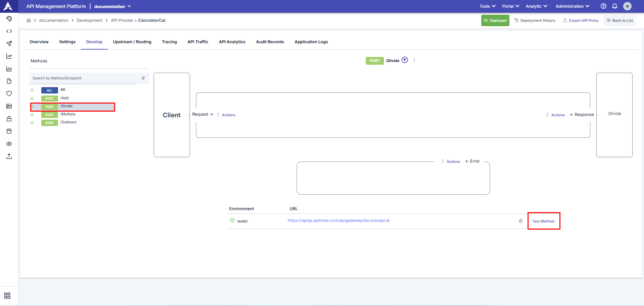Click the lock icon in the left sidebar
Screen dimensions: 644x306
(9, 119)
